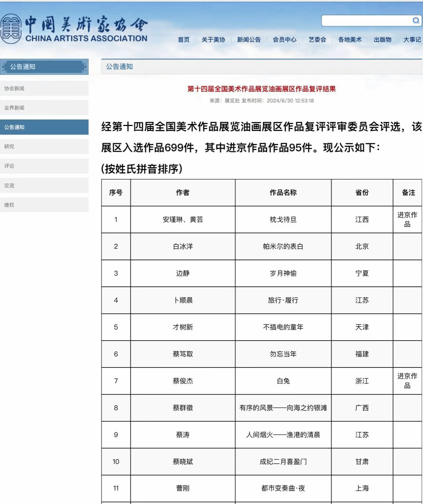The image size is (423, 504).
Task: Open the 艺委会 navigation item
Action: 317,40
